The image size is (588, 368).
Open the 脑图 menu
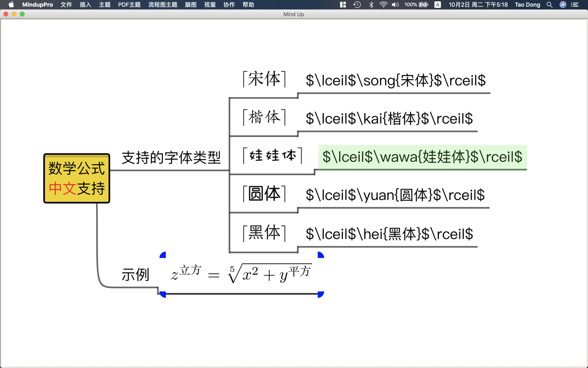click(191, 5)
